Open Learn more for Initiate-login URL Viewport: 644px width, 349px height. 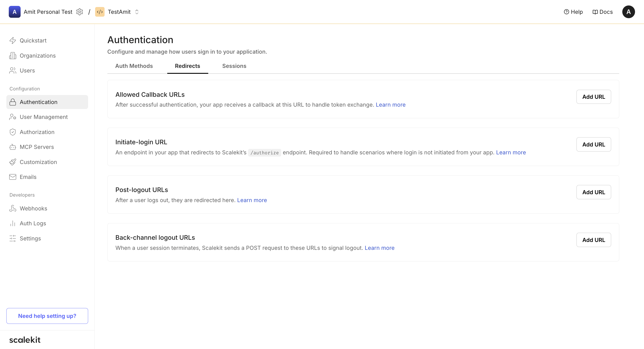click(x=511, y=152)
